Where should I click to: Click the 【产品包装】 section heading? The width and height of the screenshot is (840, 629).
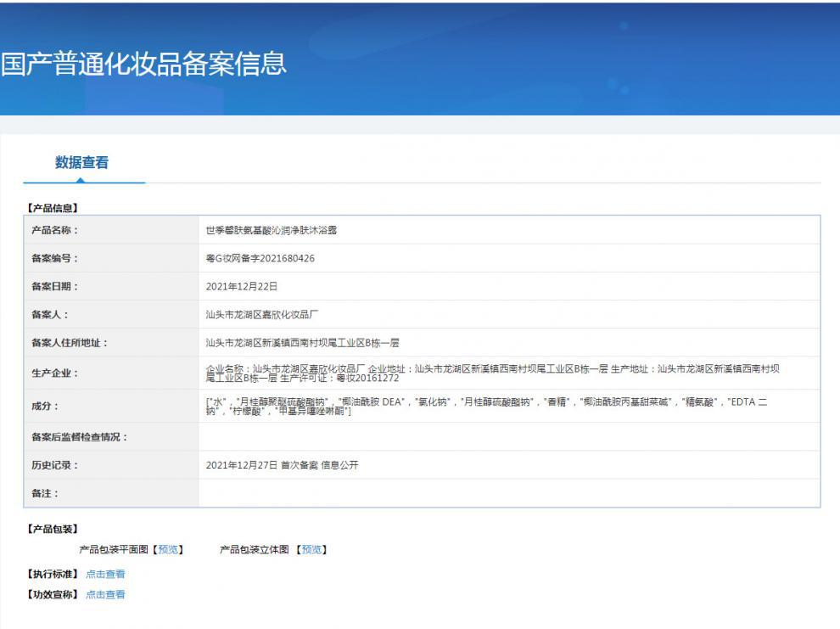[53, 530]
